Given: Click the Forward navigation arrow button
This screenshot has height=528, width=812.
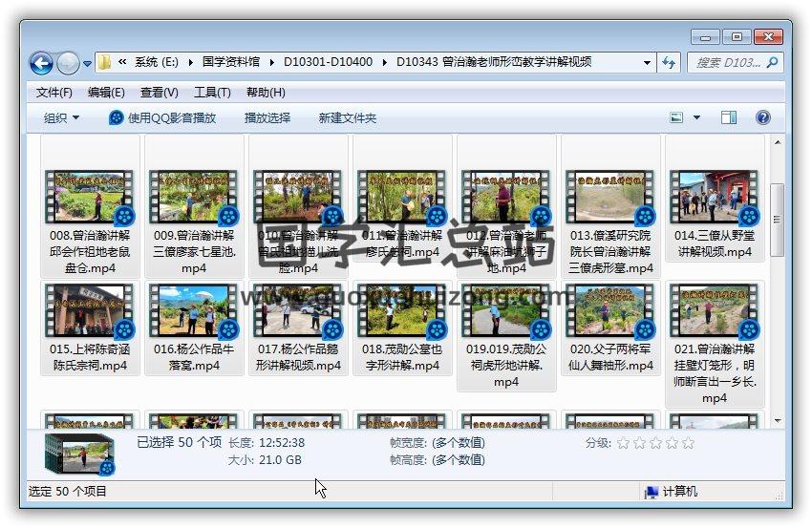Looking at the screenshot, I should [x=68, y=63].
